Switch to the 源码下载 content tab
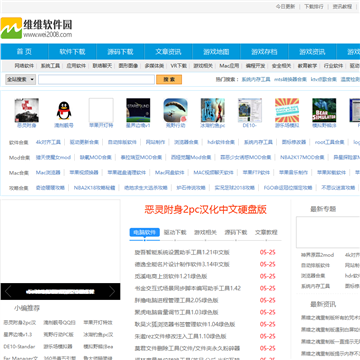Screen dimensions: 360x360 coord(236,232)
